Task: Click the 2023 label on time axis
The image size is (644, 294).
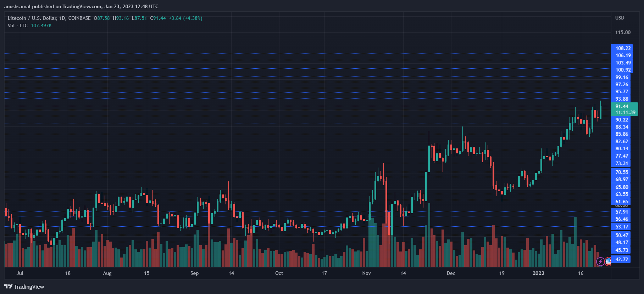Action: 538,273
